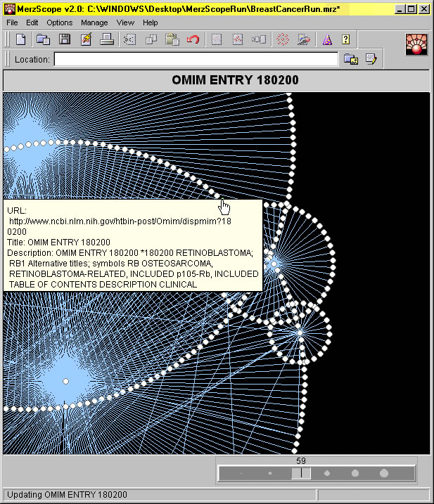Click the zoom slider handle at 59
Screen dimensions: 434x504
click(x=301, y=473)
